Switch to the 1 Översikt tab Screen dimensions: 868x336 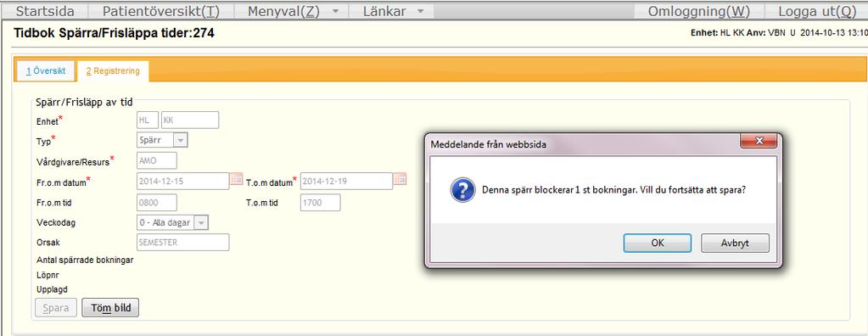[45, 71]
